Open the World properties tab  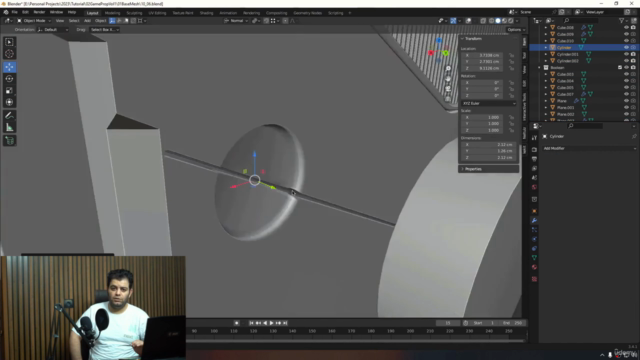pos(534,187)
